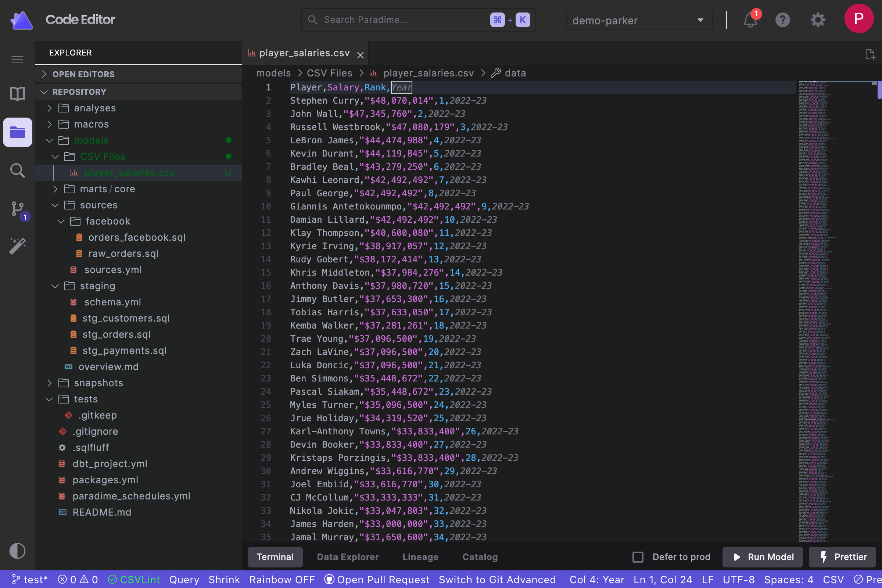Click the new file icon at the editor's top right
Screen dimensions: 882x588
coord(870,55)
